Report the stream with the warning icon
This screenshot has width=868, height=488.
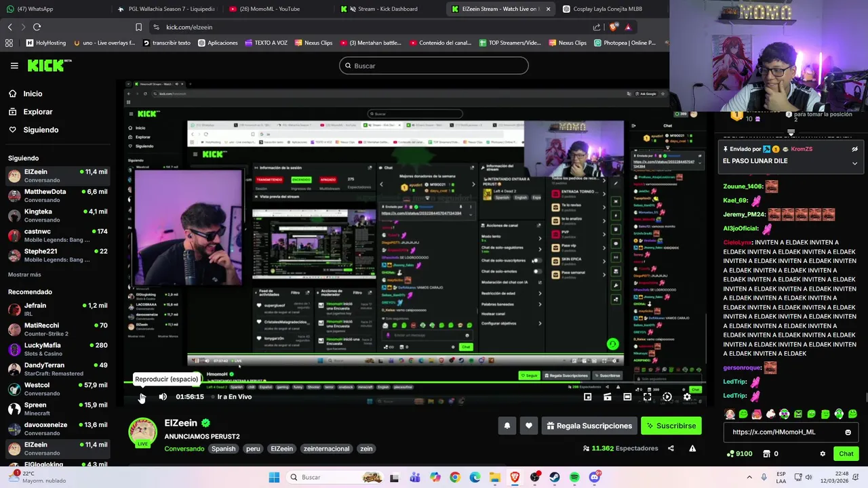pyautogui.click(x=692, y=449)
